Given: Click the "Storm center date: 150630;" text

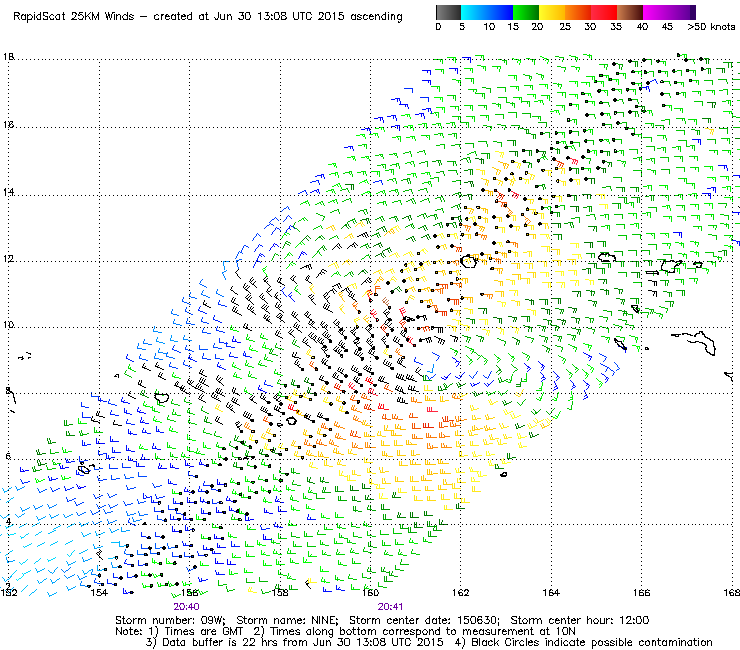Looking at the screenshot, I should coord(425,620).
